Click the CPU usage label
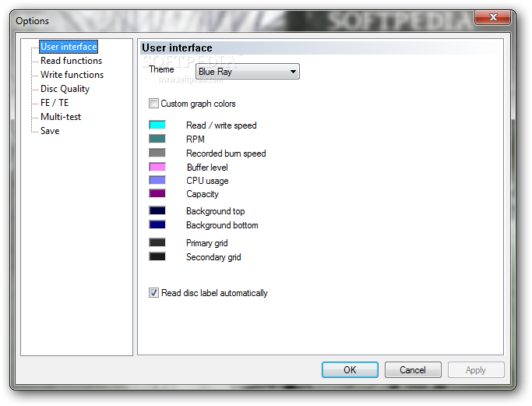The image size is (532, 406). tap(207, 181)
